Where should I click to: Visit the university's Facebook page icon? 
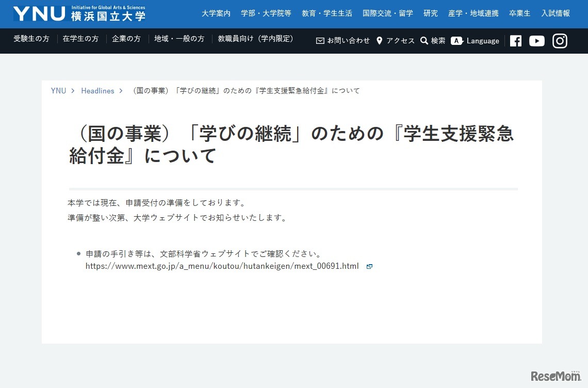[x=515, y=41]
